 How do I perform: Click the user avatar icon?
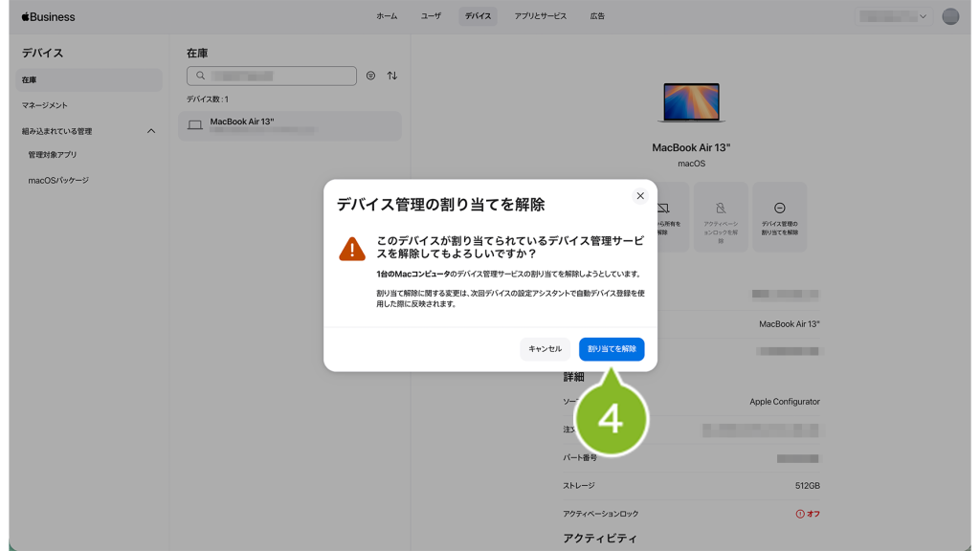pos(949,16)
